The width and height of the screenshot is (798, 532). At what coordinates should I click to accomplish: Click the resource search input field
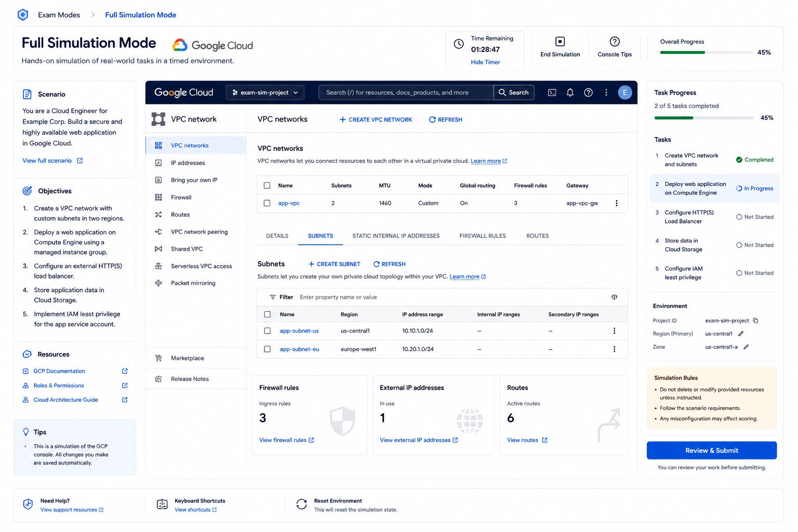[406, 92]
